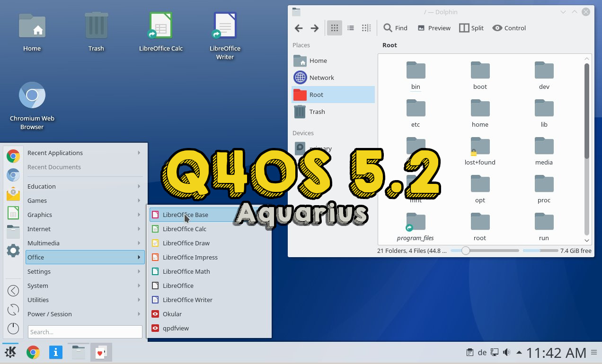Open Home desktop icon

coord(32,32)
